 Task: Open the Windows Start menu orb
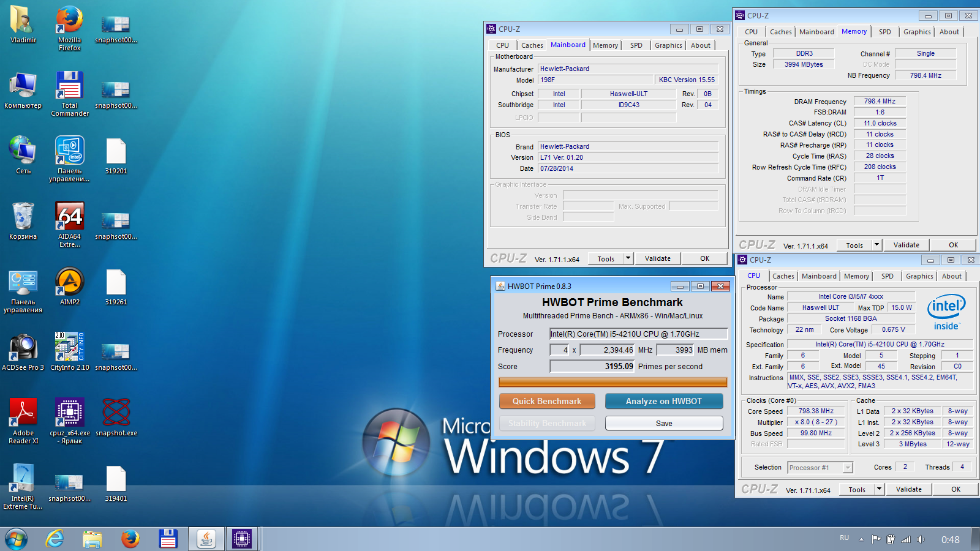[17, 539]
